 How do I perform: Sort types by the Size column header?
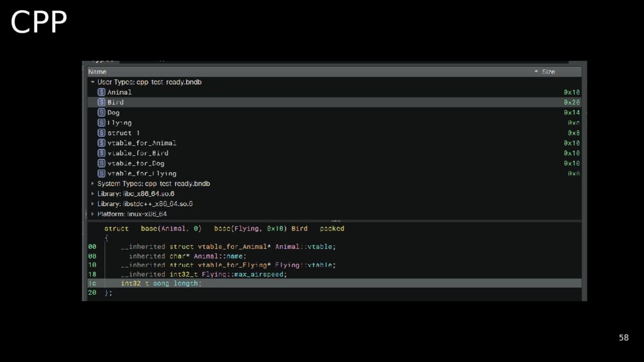[548, 72]
